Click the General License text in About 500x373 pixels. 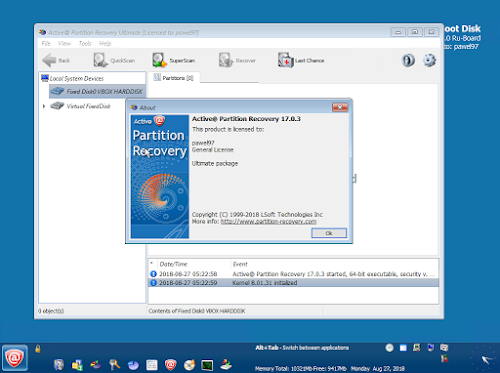(x=213, y=150)
